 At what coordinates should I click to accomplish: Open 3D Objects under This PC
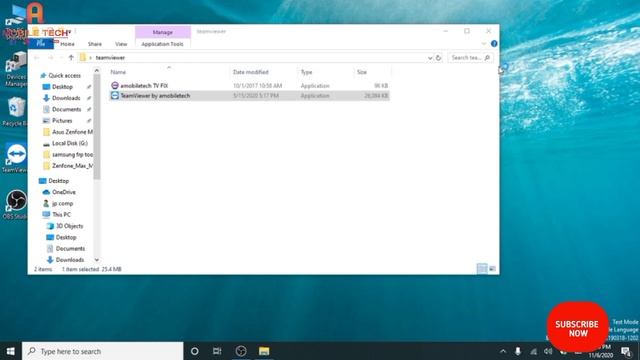(x=69, y=226)
